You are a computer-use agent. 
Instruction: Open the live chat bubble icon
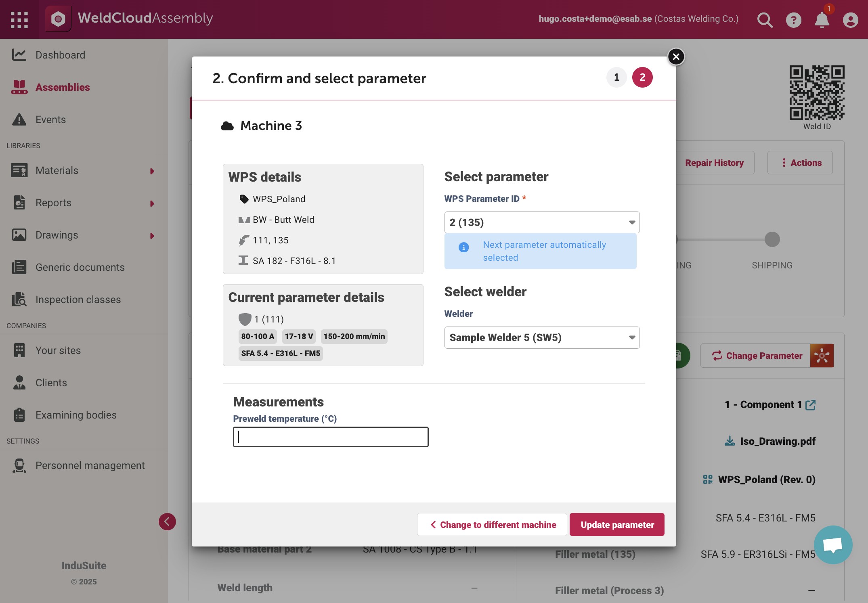(833, 545)
